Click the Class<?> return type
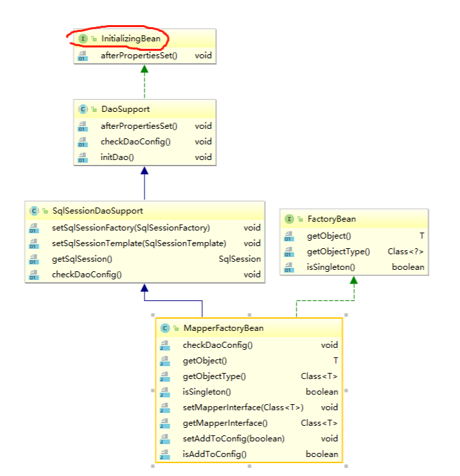This screenshot has width=460, height=476. tap(406, 252)
